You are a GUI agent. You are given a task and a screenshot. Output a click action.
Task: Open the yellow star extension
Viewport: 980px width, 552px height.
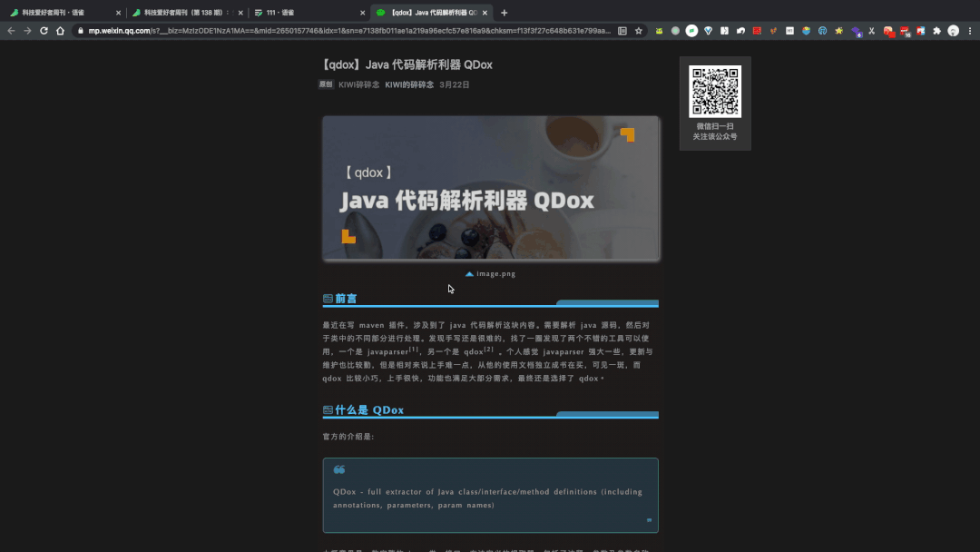pos(838,31)
